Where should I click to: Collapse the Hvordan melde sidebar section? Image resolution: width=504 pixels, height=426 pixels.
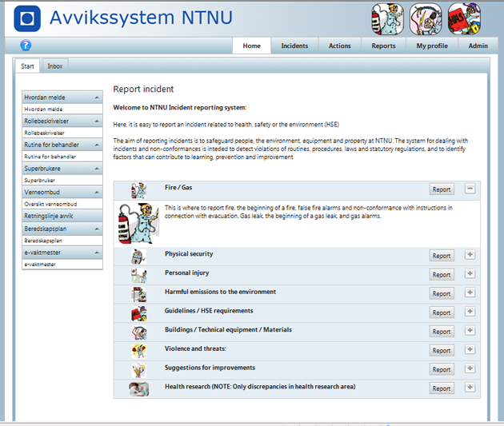(97, 98)
